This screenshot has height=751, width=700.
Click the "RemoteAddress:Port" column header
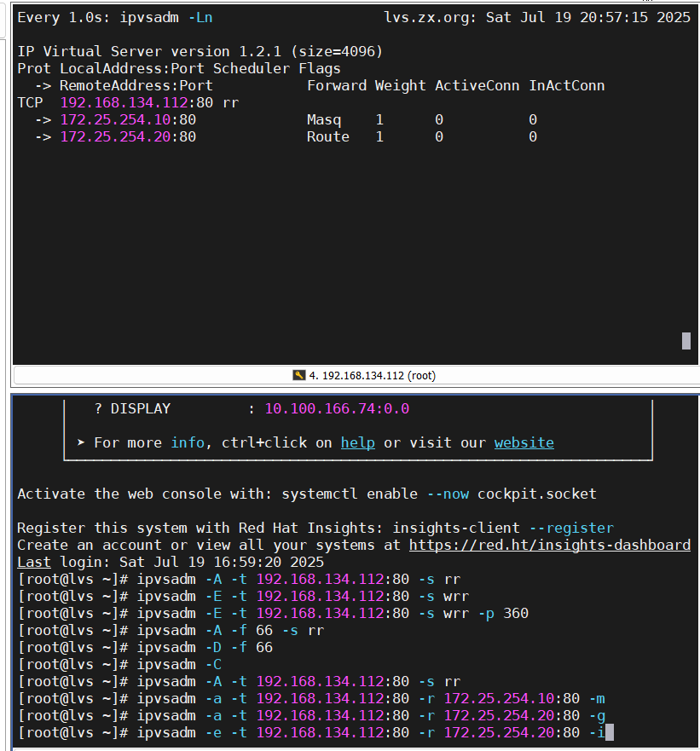(x=136, y=86)
